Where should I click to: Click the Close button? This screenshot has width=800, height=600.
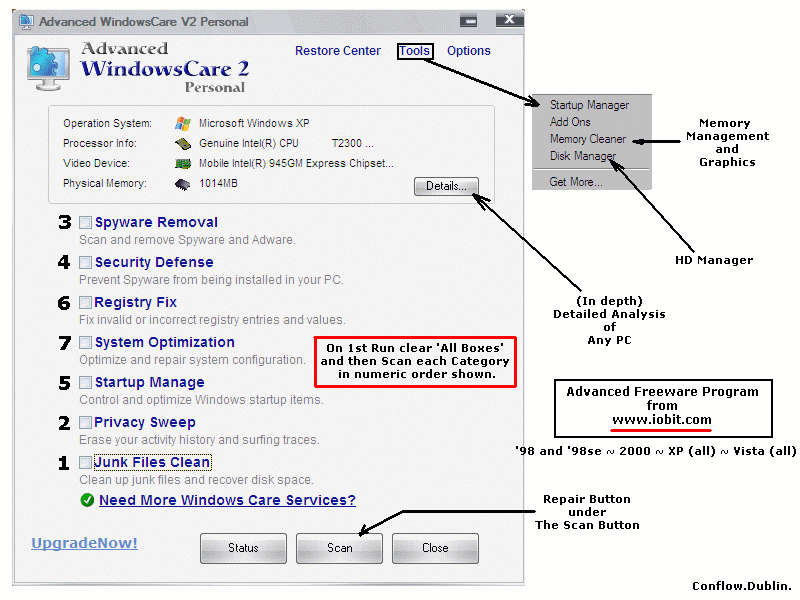point(435,548)
